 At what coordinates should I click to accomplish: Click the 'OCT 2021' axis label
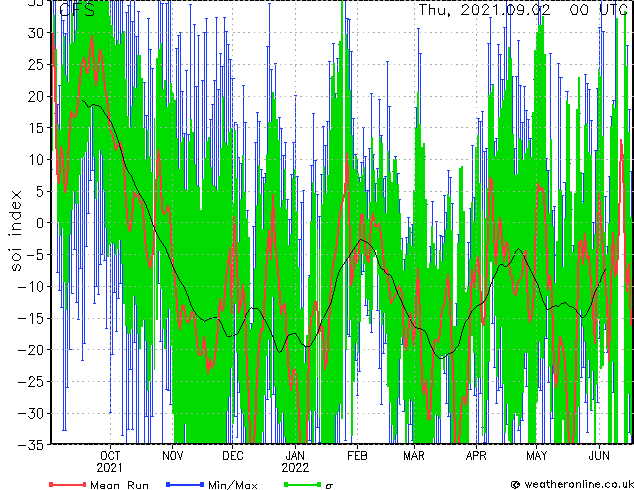(110, 462)
